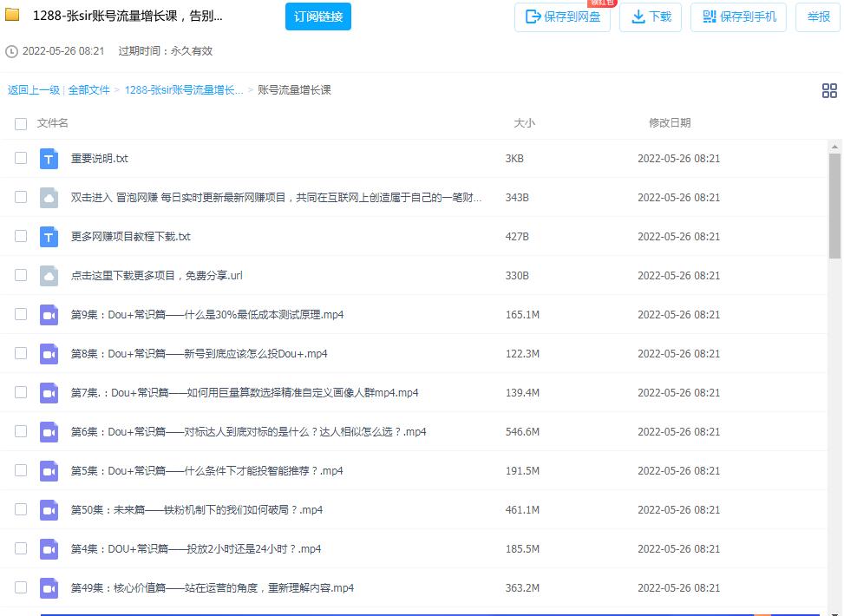
Task: Sort by 文件名 column header
Action: tap(52, 123)
